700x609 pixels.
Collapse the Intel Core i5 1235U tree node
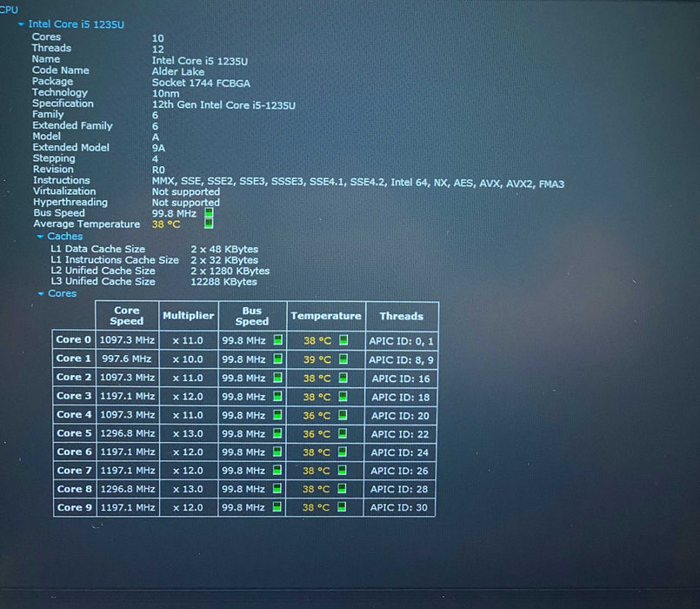[21, 24]
